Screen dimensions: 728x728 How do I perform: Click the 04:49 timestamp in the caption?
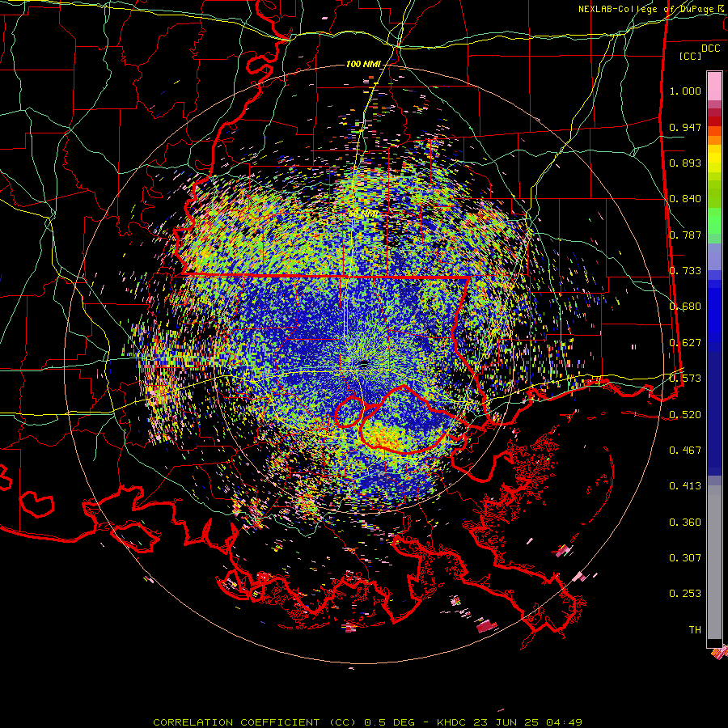point(564,722)
